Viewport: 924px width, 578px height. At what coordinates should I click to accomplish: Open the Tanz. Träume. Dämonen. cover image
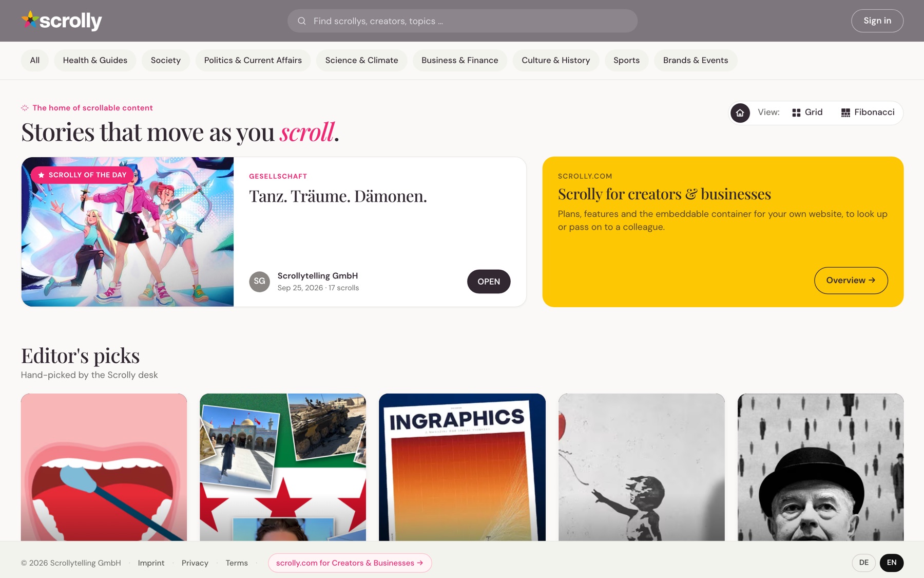click(127, 232)
